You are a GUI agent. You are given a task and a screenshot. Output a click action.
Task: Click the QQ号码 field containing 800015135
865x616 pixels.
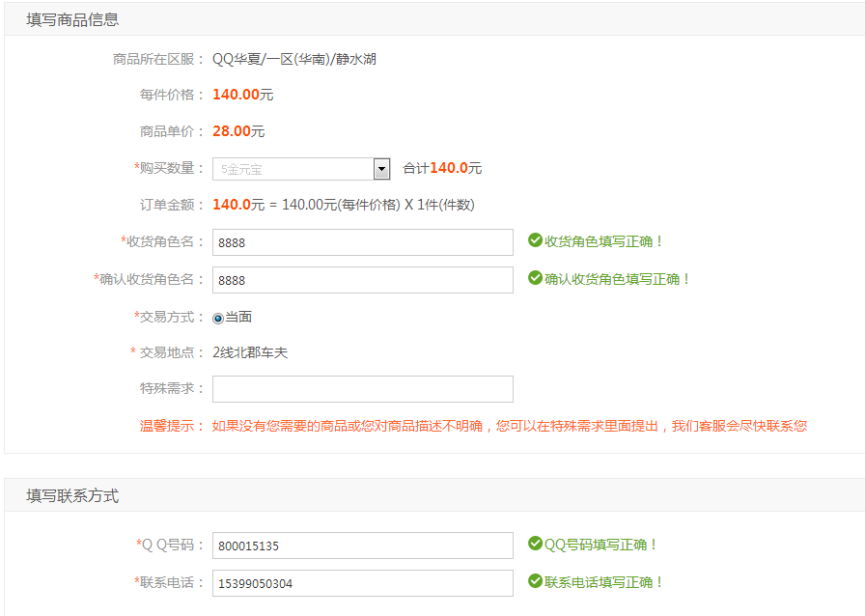coord(362,546)
